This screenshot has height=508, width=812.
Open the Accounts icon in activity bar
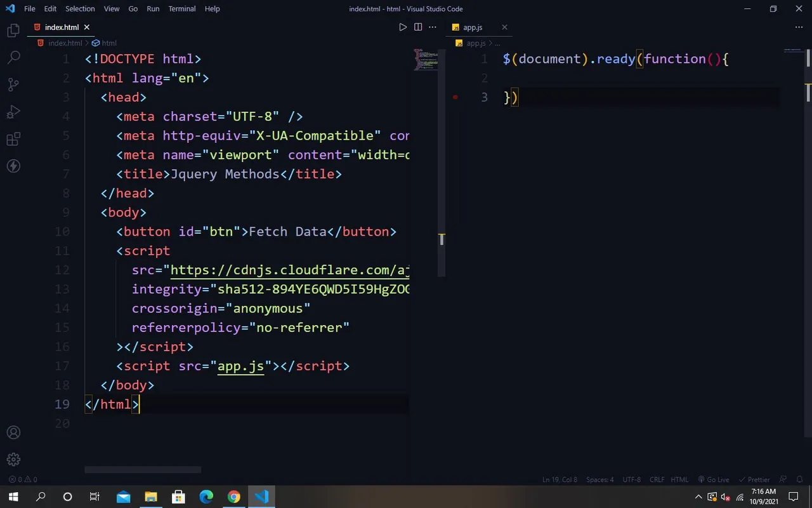pyautogui.click(x=13, y=432)
